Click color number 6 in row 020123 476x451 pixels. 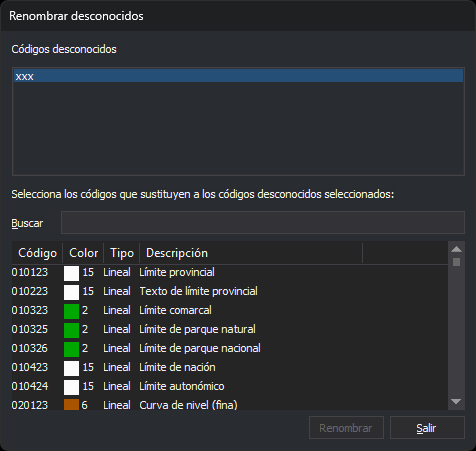[x=85, y=405]
